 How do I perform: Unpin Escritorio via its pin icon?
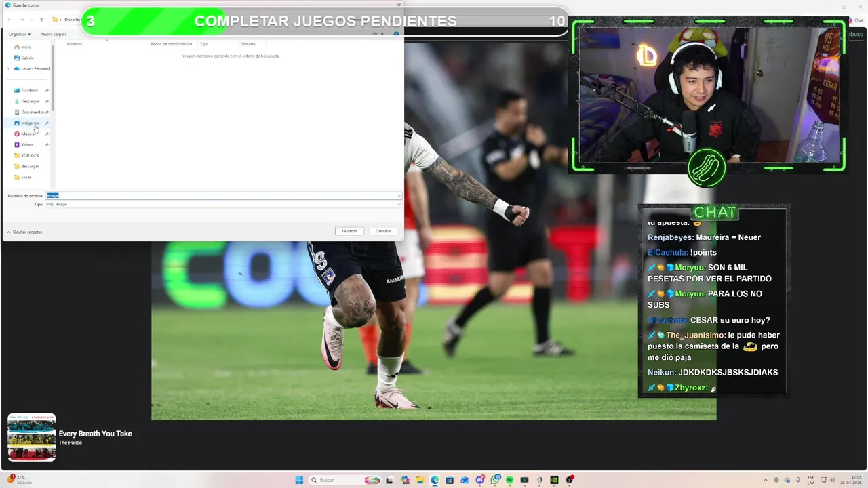tap(47, 90)
